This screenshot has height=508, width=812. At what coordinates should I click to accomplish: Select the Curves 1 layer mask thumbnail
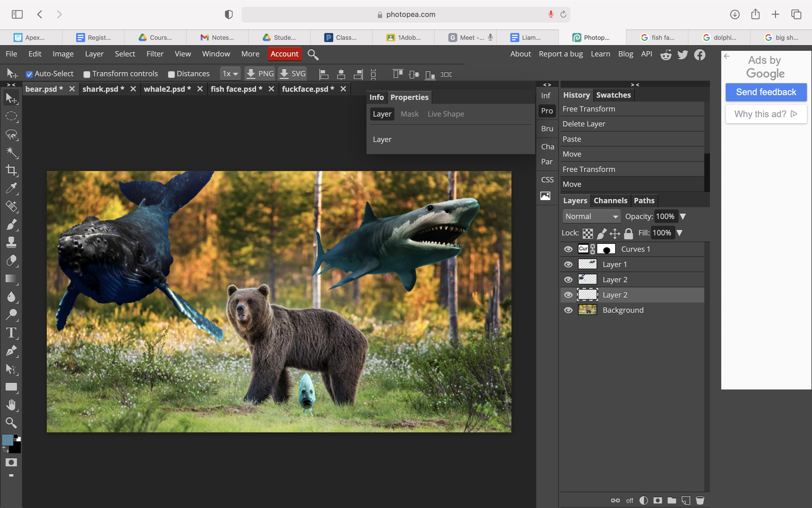pos(606,249)
